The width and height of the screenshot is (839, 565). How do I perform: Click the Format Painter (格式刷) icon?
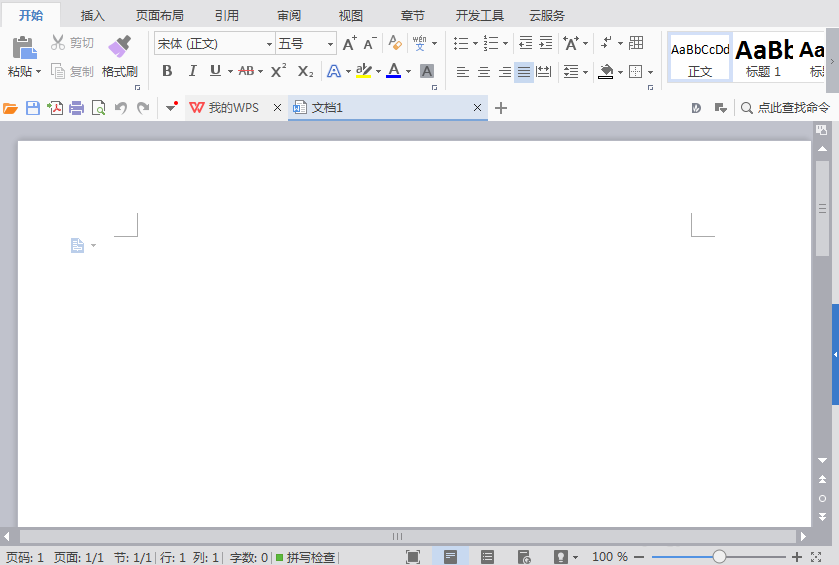(119, 46)
